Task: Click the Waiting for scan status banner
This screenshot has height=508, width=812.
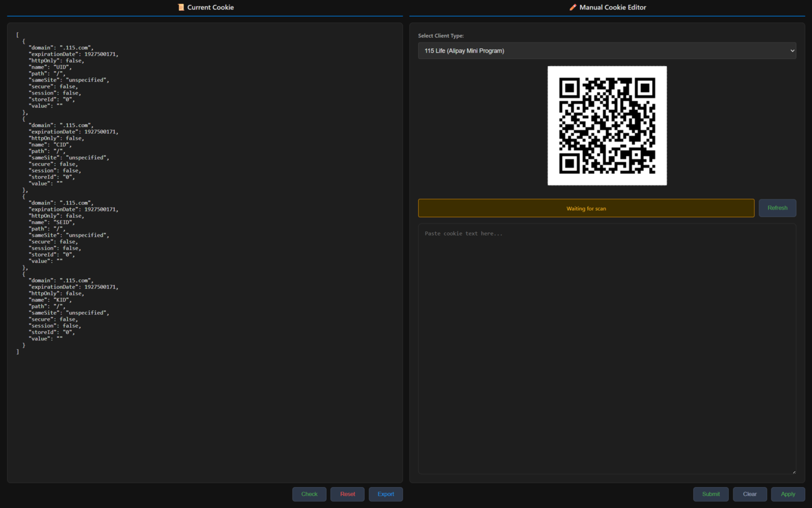Action: (x=586, y=208)
